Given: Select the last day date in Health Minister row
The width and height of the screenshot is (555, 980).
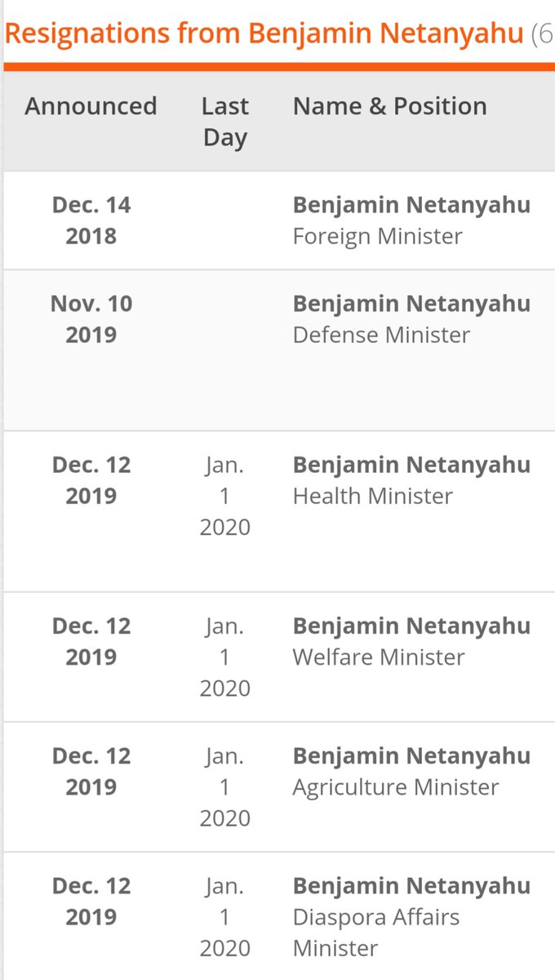Looking at the screenshot, I should 224,496.
